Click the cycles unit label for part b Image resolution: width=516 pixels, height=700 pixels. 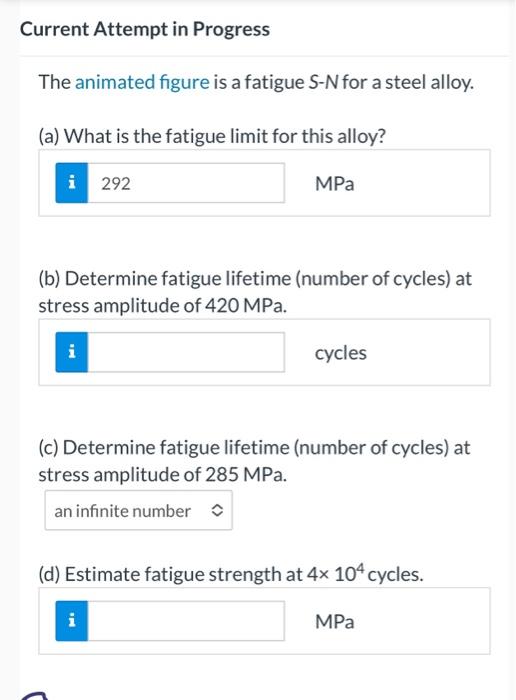pyautogui.click(x=341, y=354)
